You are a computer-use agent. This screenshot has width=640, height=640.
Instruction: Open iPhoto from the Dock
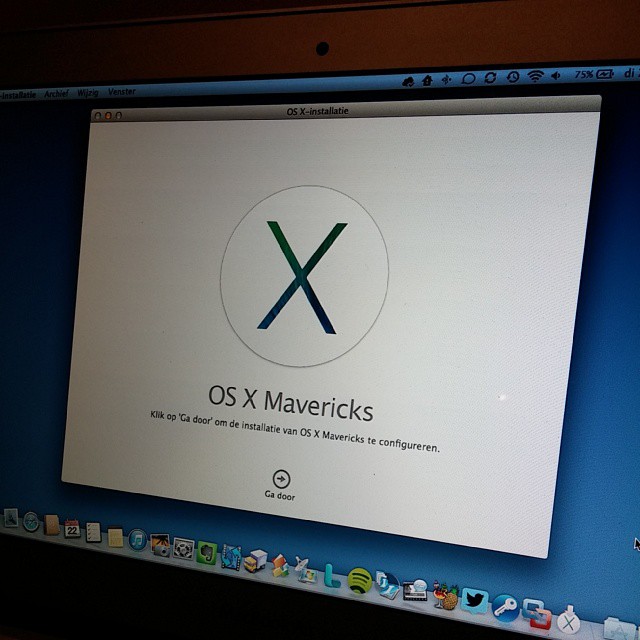point(160,544)
